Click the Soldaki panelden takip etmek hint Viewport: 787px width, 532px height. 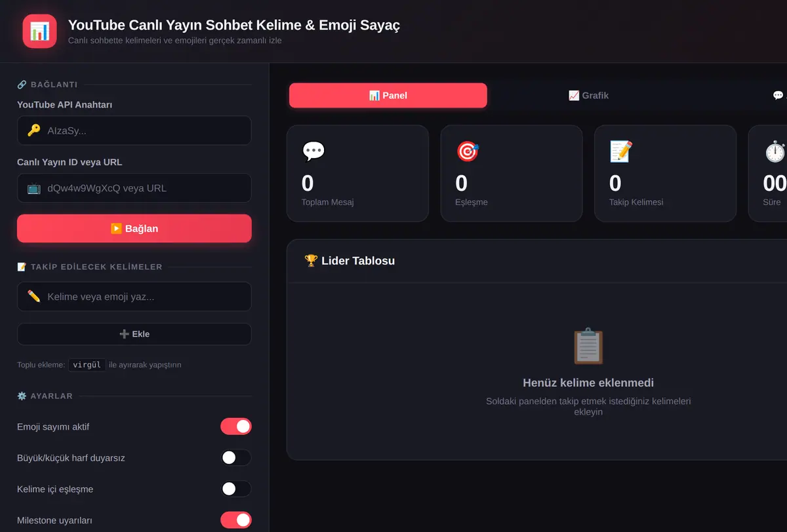click(x=588, y=406)
